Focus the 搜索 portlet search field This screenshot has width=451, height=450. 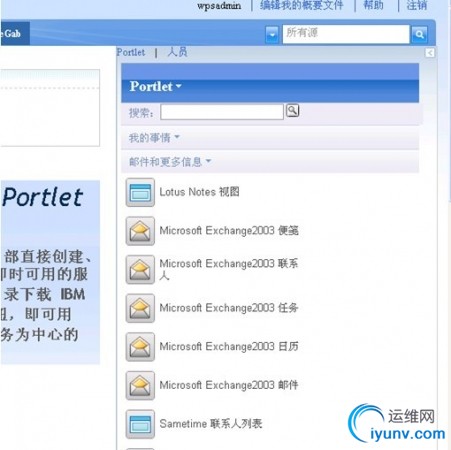(x=222, y=112)
